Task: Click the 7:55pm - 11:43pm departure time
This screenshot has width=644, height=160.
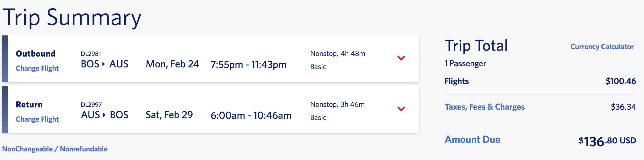Action: point(248,65)
